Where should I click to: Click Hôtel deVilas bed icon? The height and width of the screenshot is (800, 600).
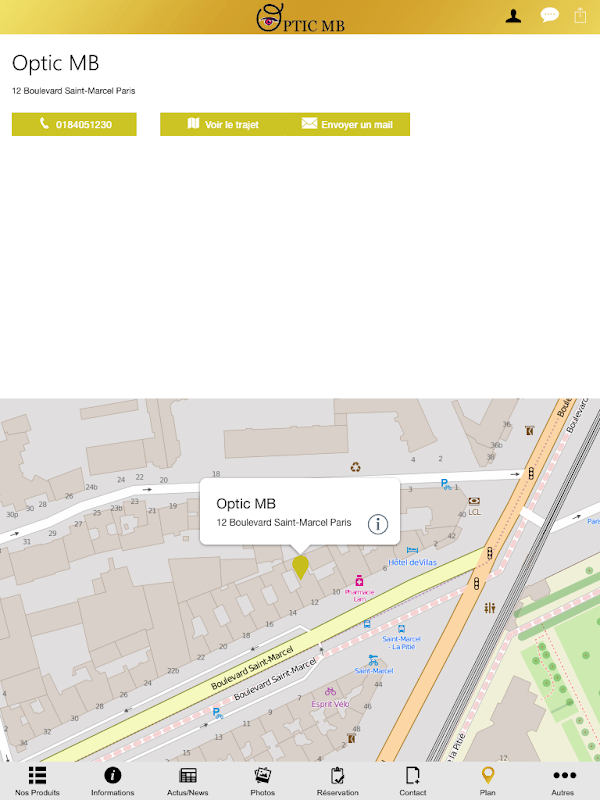pos(412,550)
